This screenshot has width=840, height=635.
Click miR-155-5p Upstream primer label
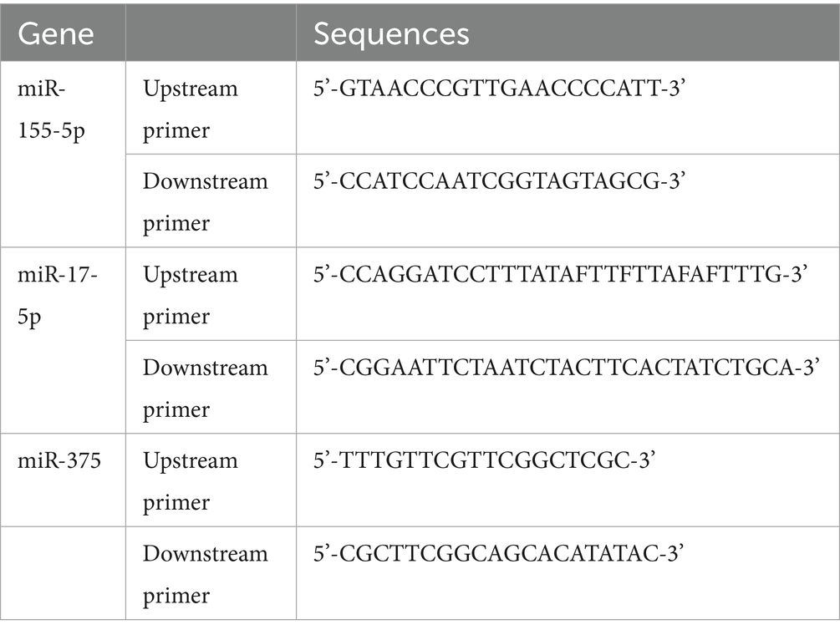point(191,109)
